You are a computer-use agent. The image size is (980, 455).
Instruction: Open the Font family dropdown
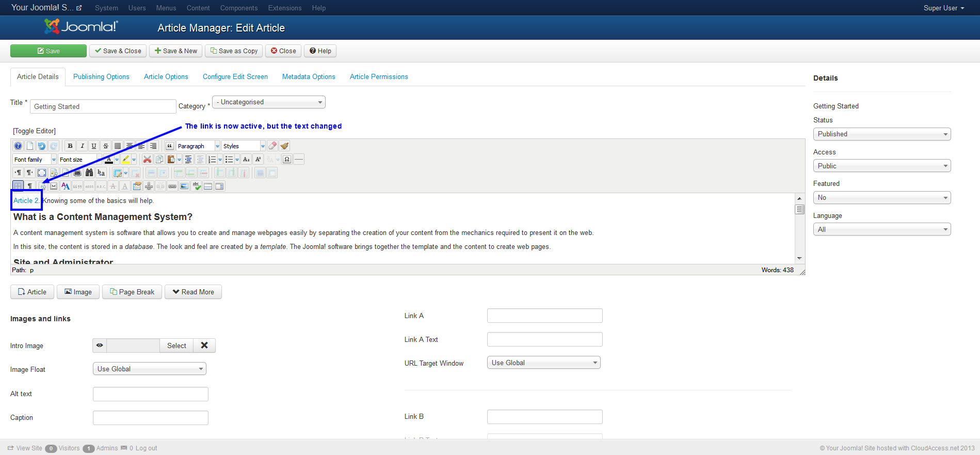pos(35,160)
